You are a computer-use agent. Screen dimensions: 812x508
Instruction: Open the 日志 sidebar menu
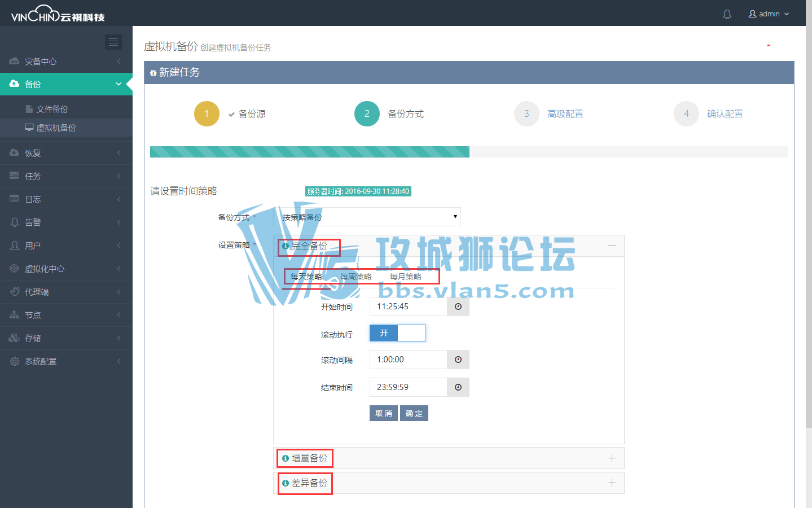click(x=66, y=199)
